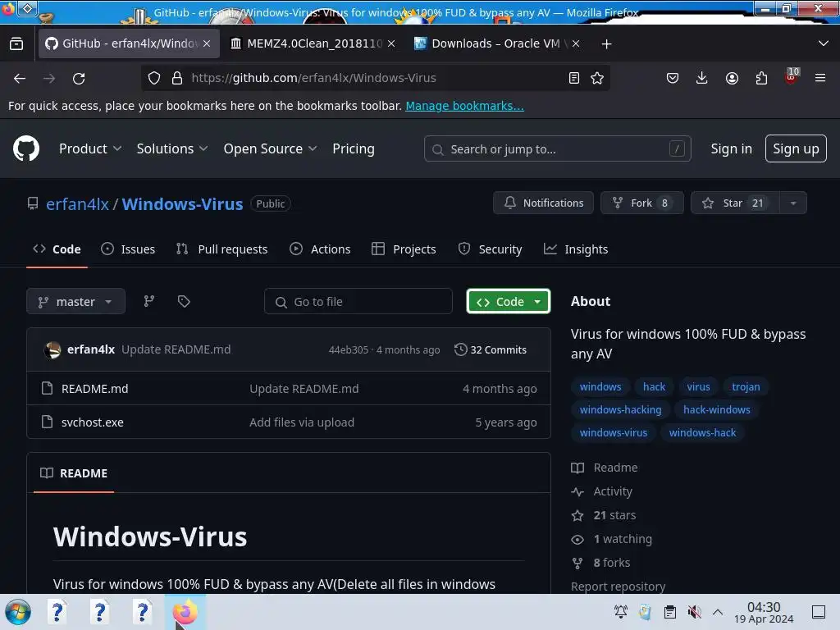
Task: Open the 44eb305 commit hash
Action: pyautogui.click(x=348, y=349)
